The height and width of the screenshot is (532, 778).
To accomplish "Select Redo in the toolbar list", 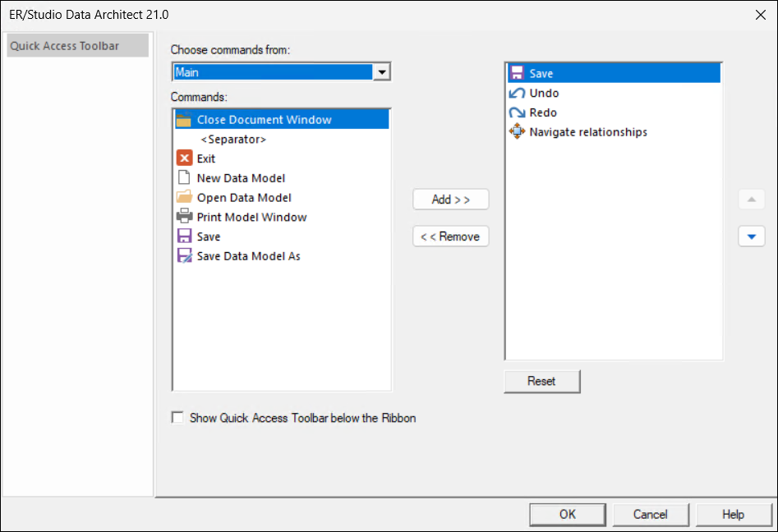I will 543,112.
